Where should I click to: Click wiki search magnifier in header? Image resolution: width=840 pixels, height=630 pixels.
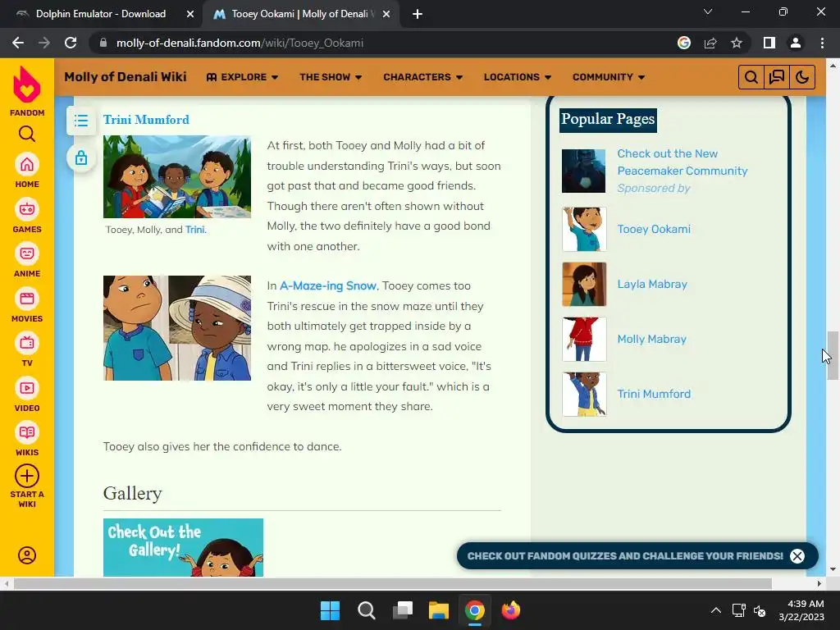click(x=751, y=77)
